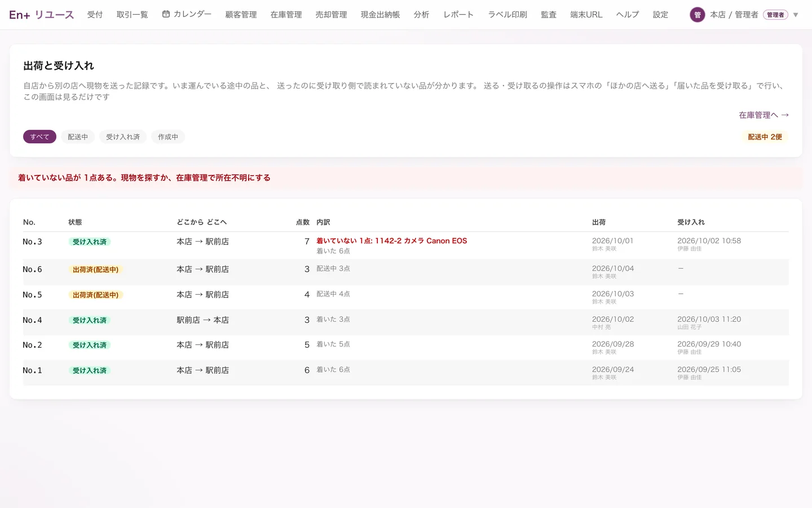Click the En+ リユース logo
This screenshot has width=812, height=508.
pos(41,15)
